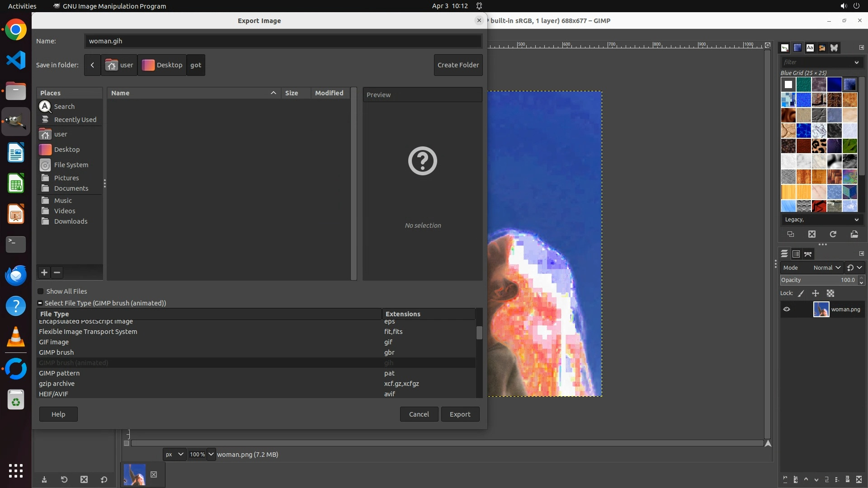Click the Create Folder button

coord(458,65)
